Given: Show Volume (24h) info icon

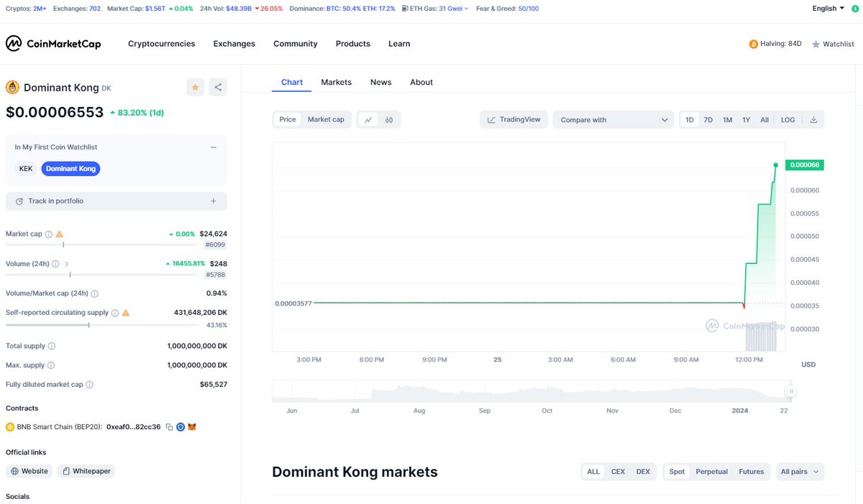Looking at the screenshot, I should pos(55,264).
